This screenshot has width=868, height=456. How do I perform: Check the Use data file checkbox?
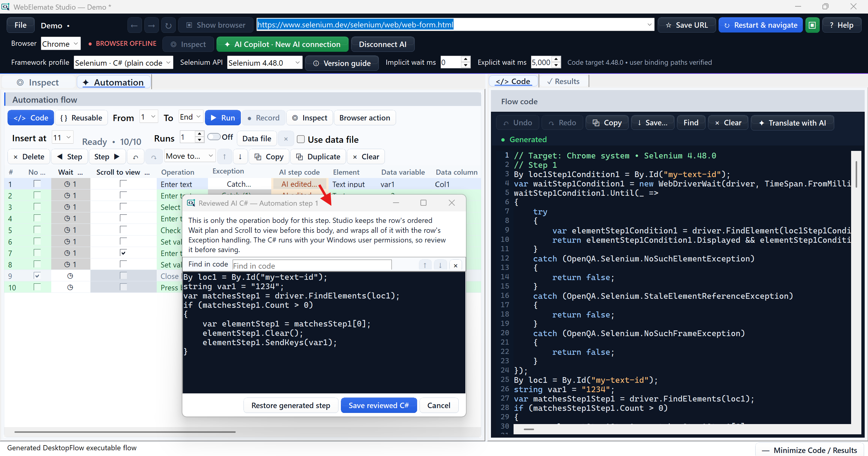[300, 139]
